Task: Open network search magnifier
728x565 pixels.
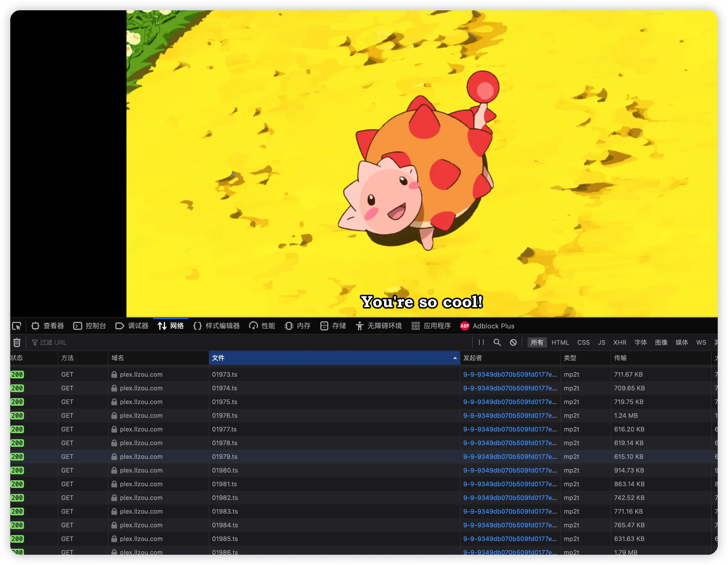Action: pos(497,342)
